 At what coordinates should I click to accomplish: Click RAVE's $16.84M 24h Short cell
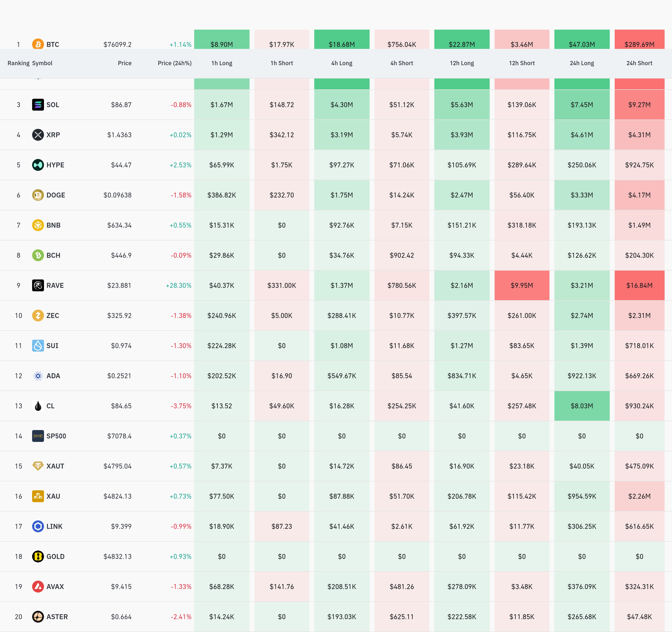[639, 285]
